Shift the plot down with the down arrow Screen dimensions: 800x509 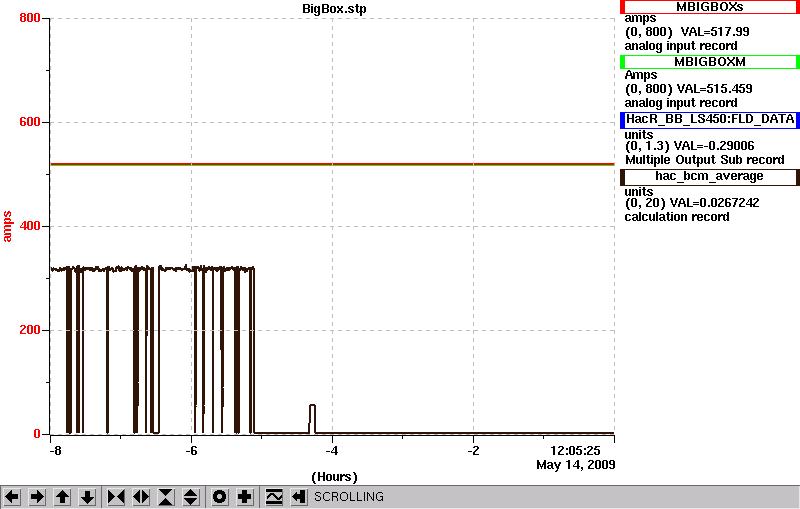click(x=87, y=496)
